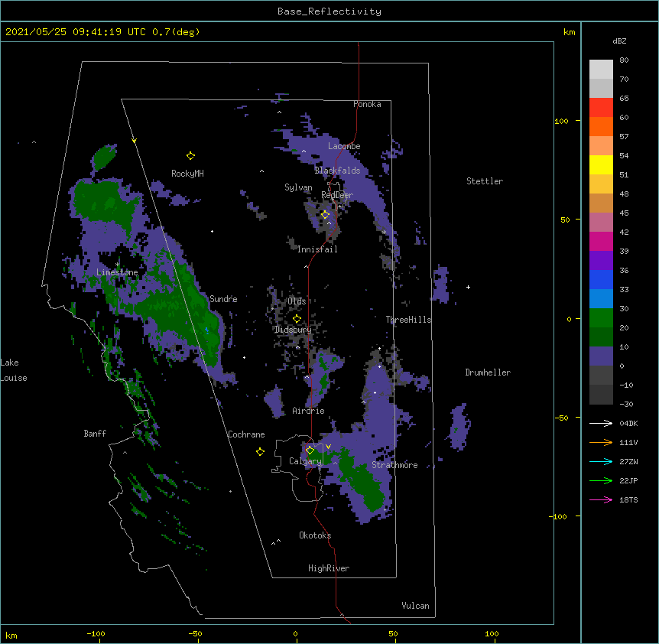Image resolution: width=659 pixels, height=644 pixels.
Task: Click the Didsbury town label
Action: pos(294,330)
